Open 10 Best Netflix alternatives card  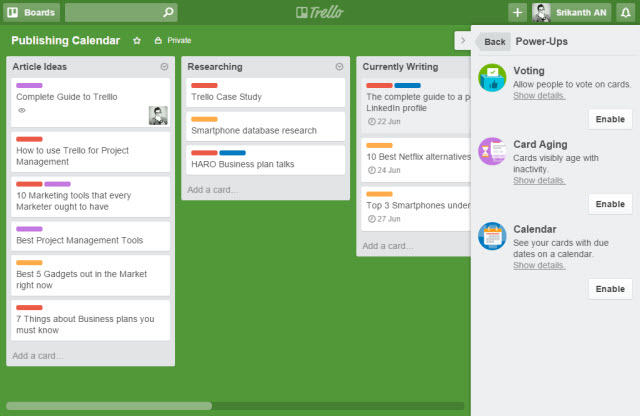[416, 160]
